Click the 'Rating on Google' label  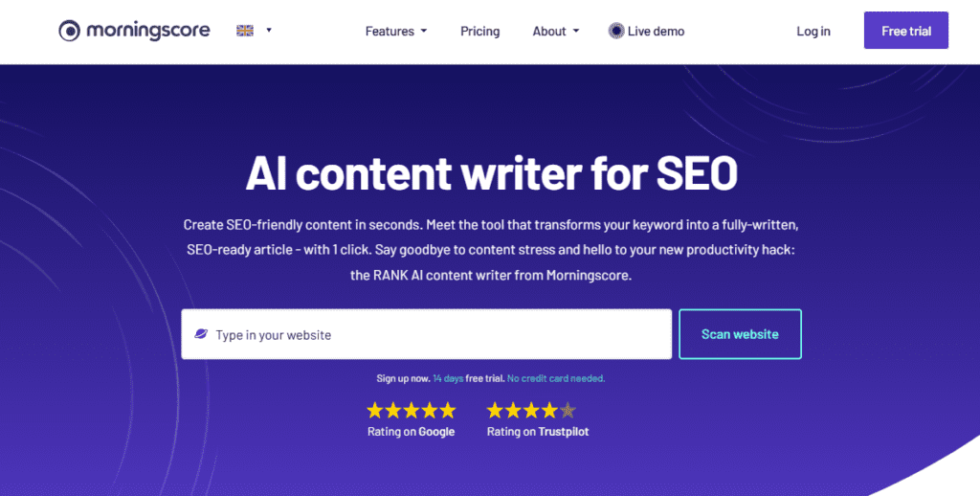(412, 432)
